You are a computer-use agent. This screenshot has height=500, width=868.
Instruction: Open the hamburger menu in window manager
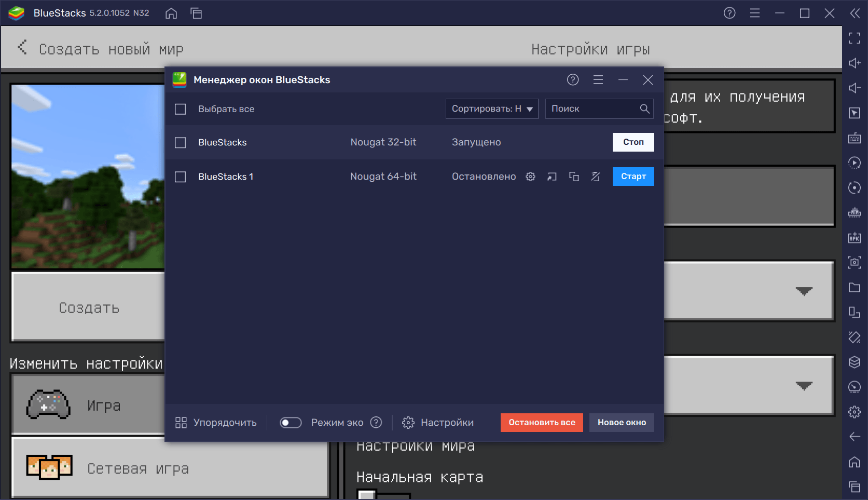point(598,80)
